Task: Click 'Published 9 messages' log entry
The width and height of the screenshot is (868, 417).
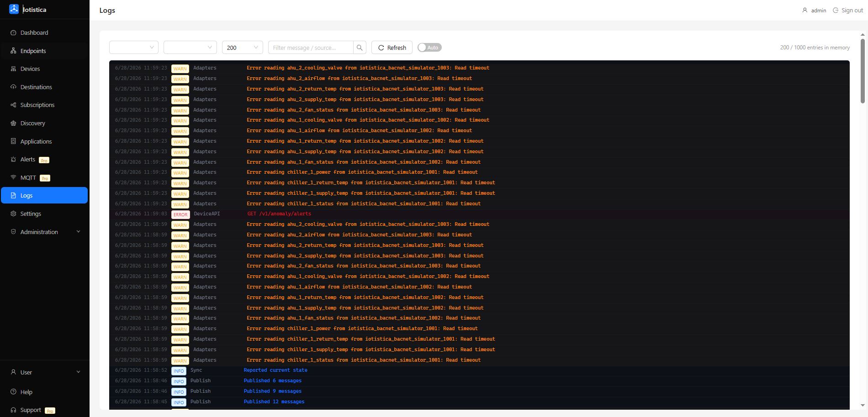Action: click(x=273, y=391)
